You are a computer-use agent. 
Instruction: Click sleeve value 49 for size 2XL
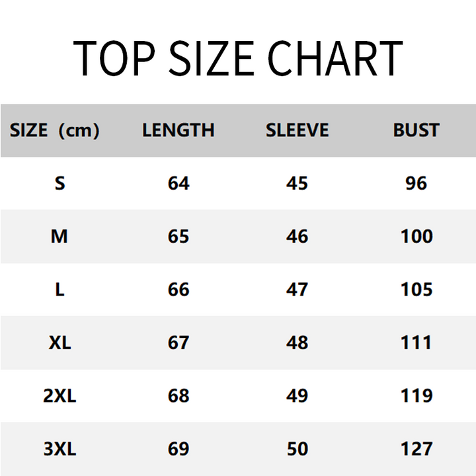pyautogui.click(x=297, y=395)
